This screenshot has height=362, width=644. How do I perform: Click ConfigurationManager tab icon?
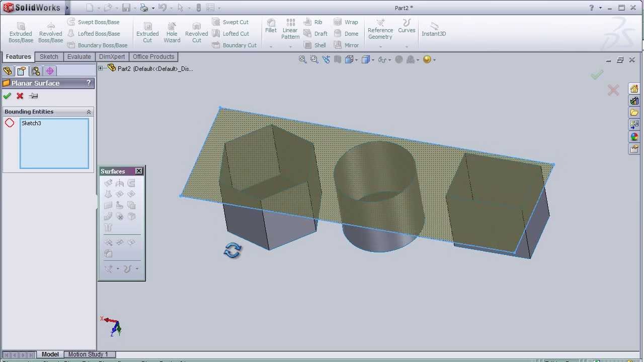pos(35,71)
